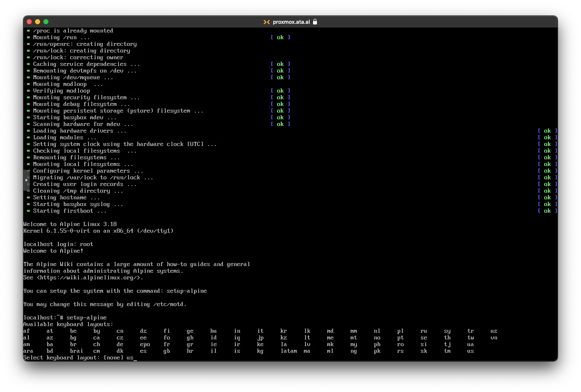Click the wiki.alpinelinux.org URL text

pyautogui.click(x=90, y=278)
